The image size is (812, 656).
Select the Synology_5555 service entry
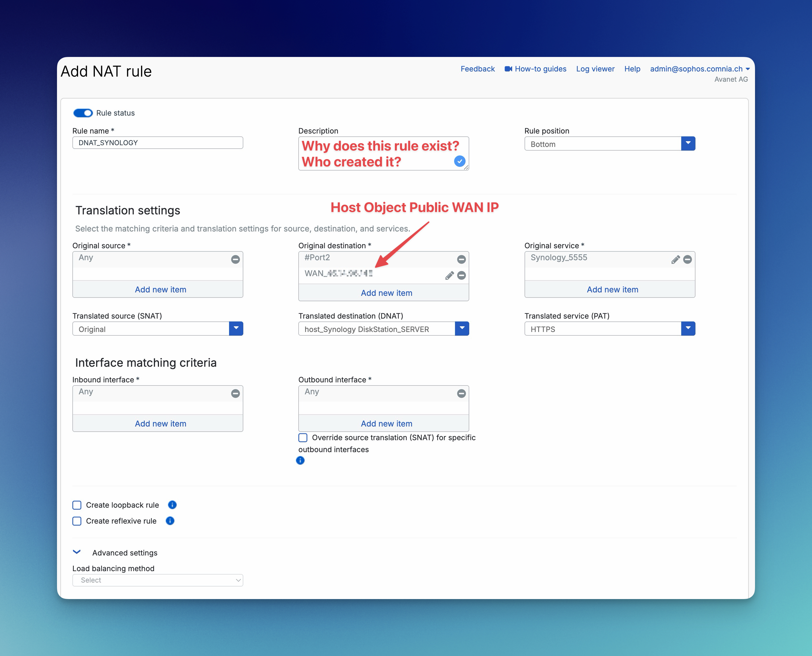coord(559,257)
